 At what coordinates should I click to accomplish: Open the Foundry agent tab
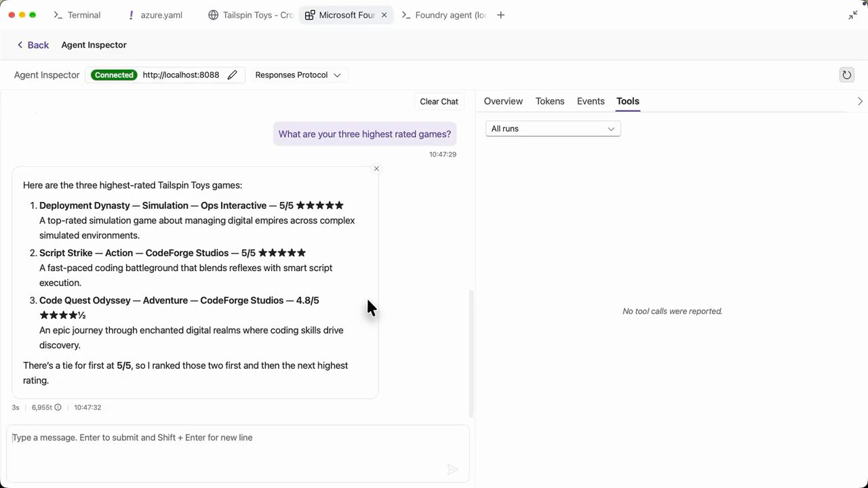coord(444,15)
